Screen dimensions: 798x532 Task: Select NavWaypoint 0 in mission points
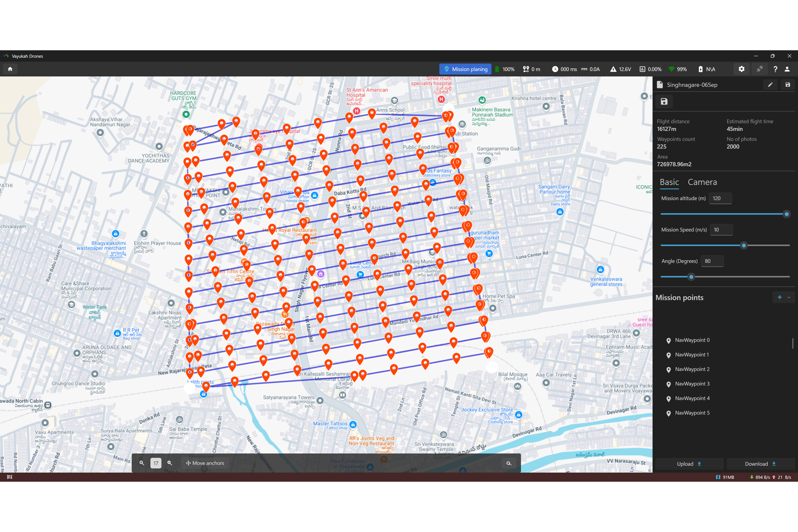(x=692, y=340)
